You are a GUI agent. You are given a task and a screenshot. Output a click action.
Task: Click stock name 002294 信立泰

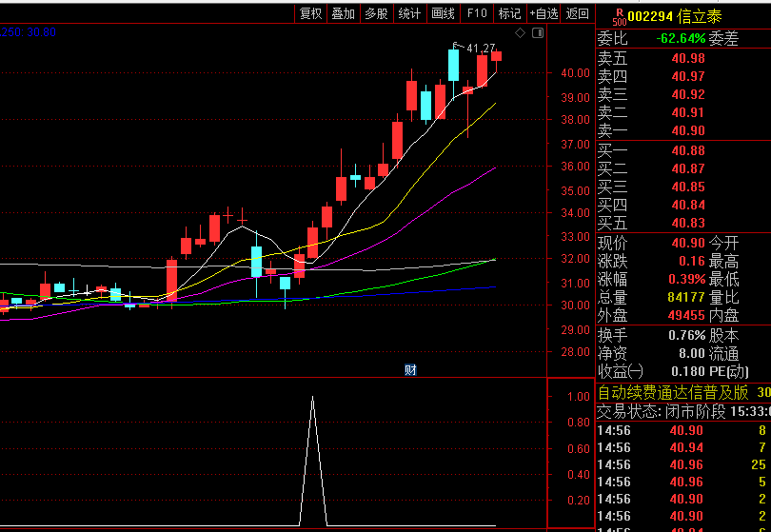675,17
